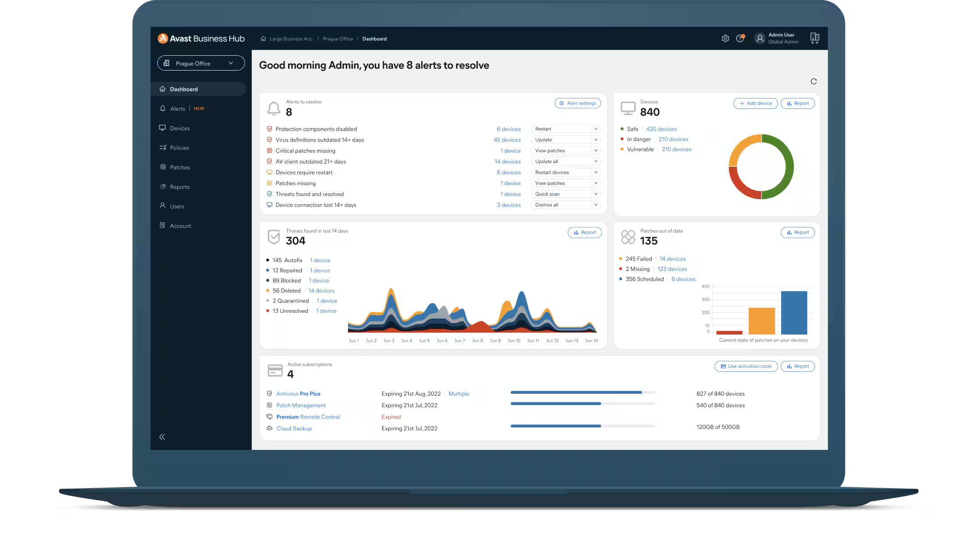The width and height of the screenshot is (978, 560).
Task: Open the 420 devices Safe link
Action: (661, 129)
